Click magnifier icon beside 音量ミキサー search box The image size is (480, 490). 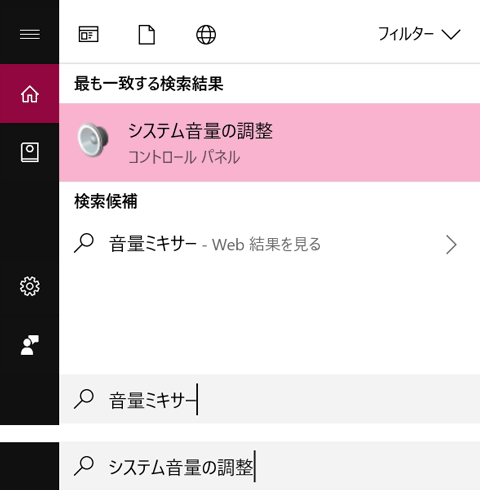pos(84,399)
